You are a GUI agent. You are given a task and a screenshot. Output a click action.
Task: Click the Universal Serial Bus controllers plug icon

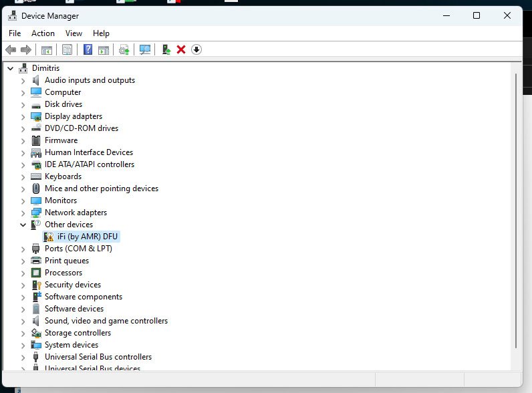point(35,357)
